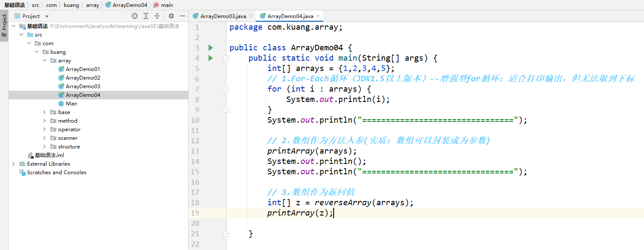Expand the method package
The width and height of the screenshot is (644, 250).
[x=44, y=121]
